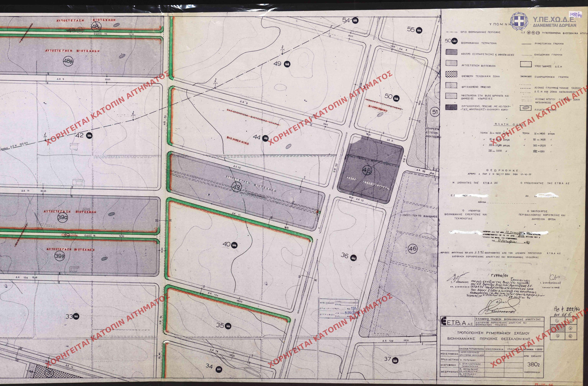Viewport: 588px width, 386px height.
Task: Select the Αλλαγή Χρήσης legend symbol
Action: [x=525, y=108]
